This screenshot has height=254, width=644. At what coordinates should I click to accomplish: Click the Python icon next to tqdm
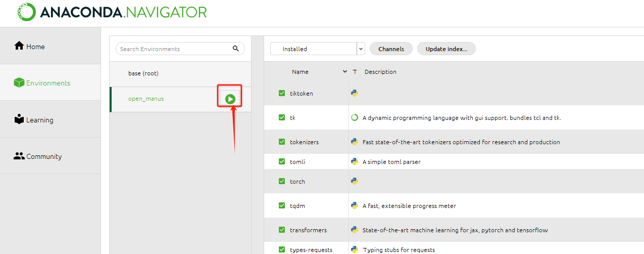355,205
